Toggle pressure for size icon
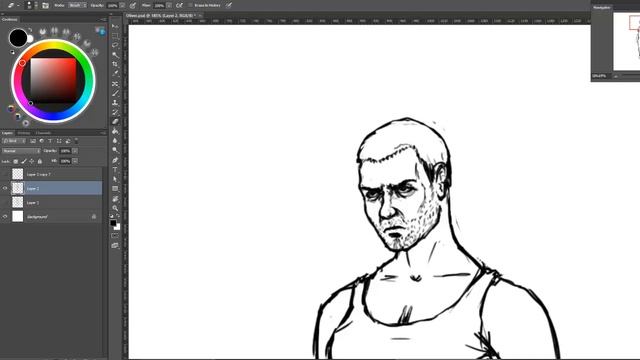 pos(229,5)
